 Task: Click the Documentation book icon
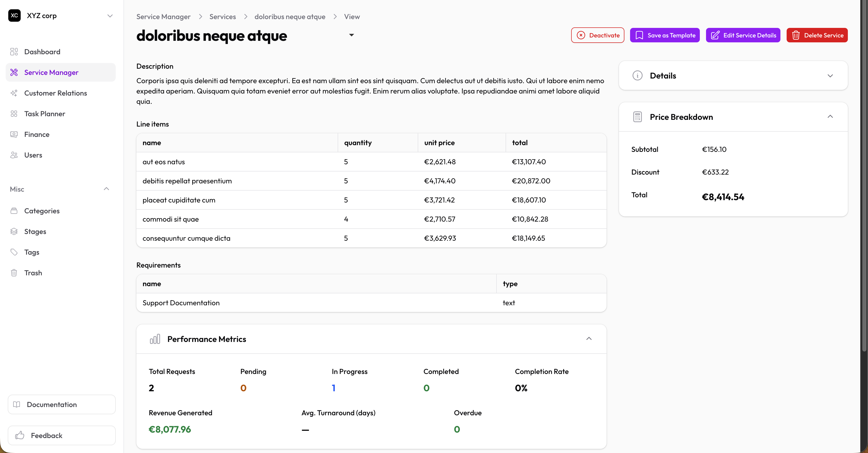click(x=17, y=404)
